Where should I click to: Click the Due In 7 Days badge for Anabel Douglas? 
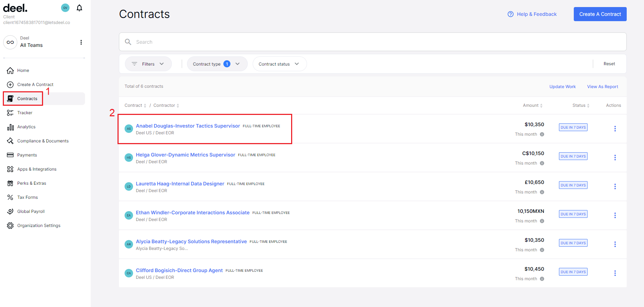point(573,127)
